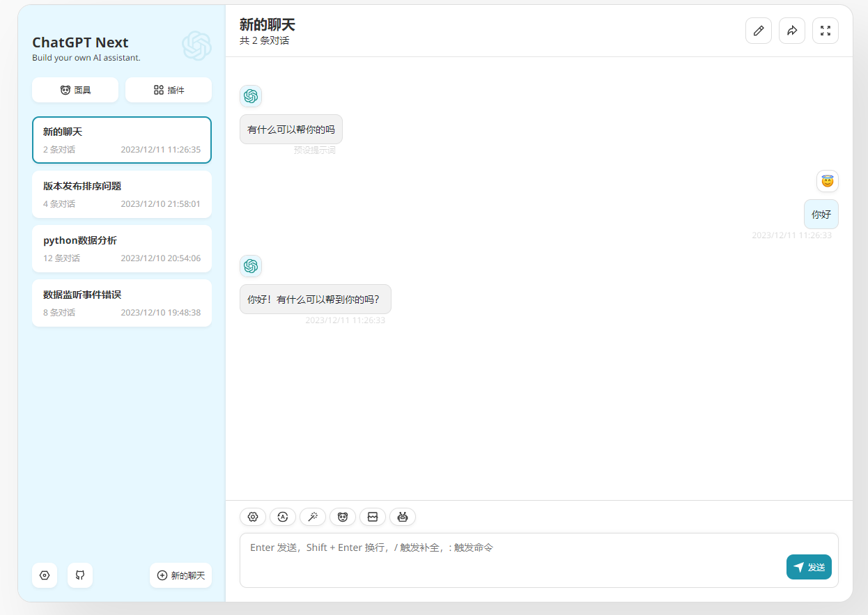
Task: Start a 新的聊天 from sidebar bottom
Action: coord(181,575)
